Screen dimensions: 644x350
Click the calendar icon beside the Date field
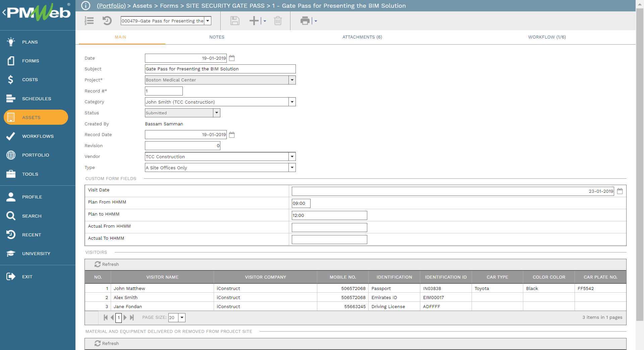[x=232, y=58]
